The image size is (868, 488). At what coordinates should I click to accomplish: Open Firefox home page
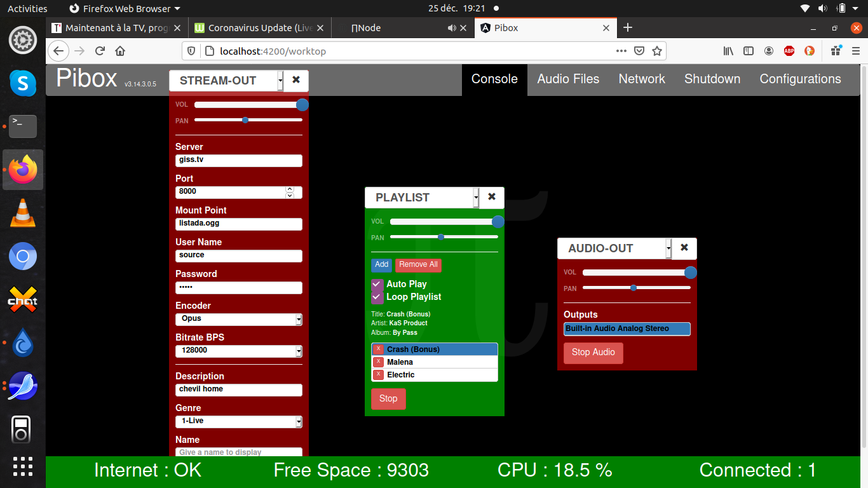(120, 51)
